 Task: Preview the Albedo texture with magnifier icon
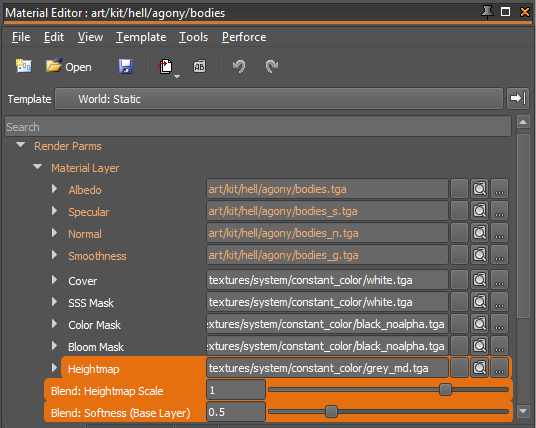[479, 189]
